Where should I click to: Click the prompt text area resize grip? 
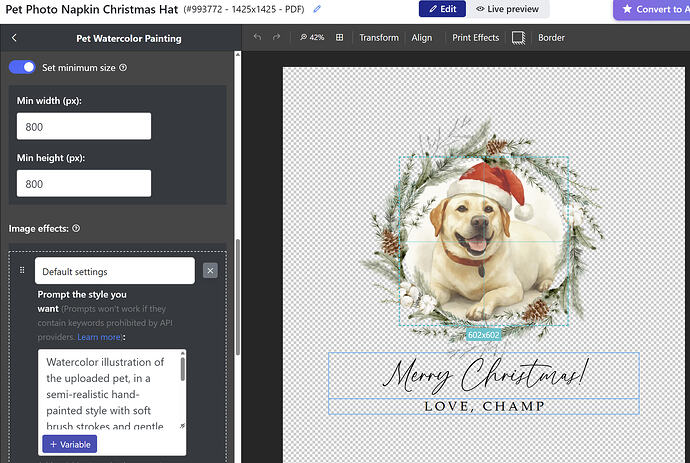pyautogui.click(x=182, y=426)
